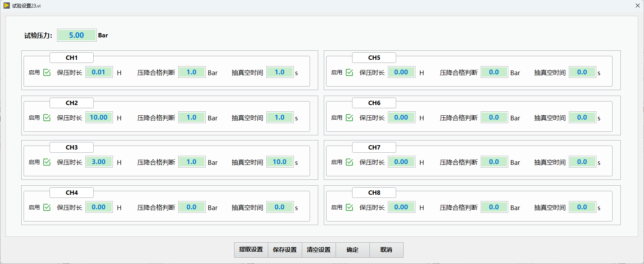Screen dimensions: 644x264
Task: Toggle the CH4 启用 checkbox
Action: pos(47,207)
